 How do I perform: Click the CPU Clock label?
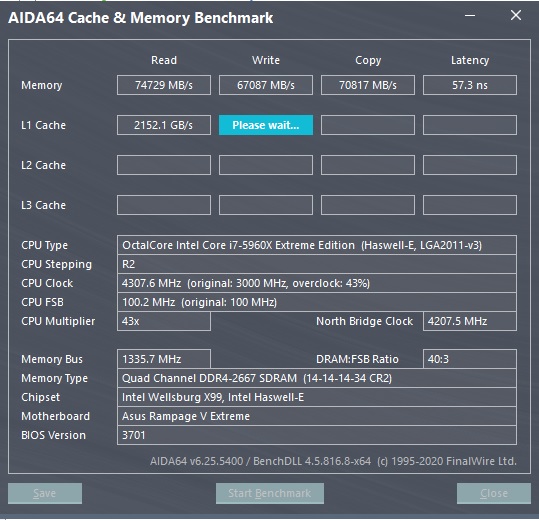point(47,283)
